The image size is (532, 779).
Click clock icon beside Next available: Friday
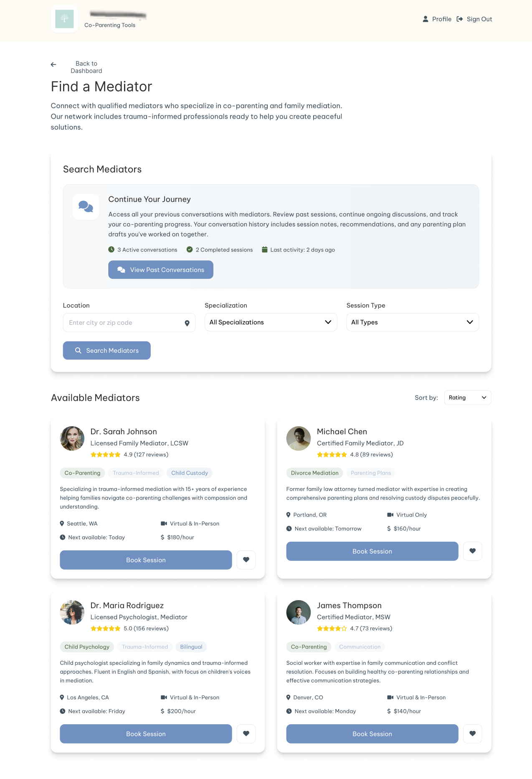[63, 711]
